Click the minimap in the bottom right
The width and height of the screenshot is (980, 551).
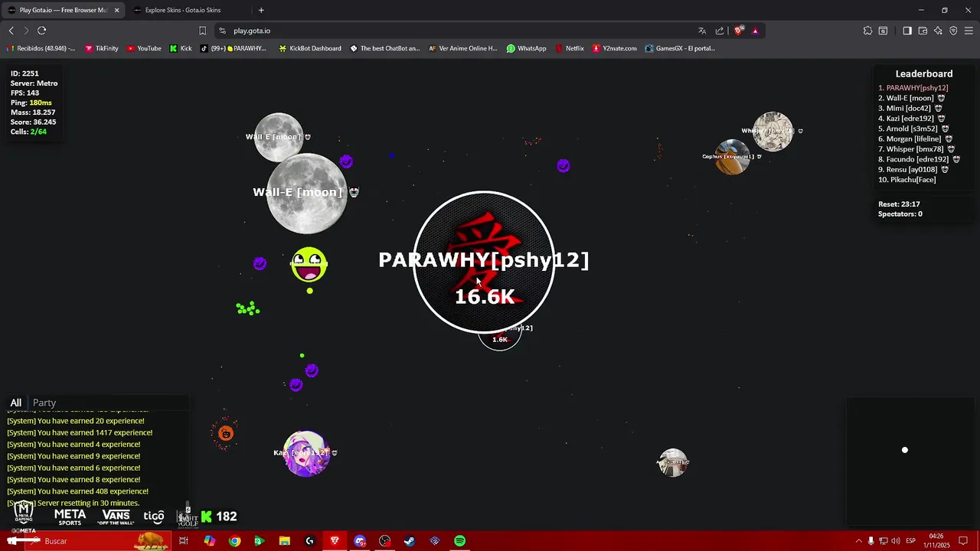(x=911, y=461)
